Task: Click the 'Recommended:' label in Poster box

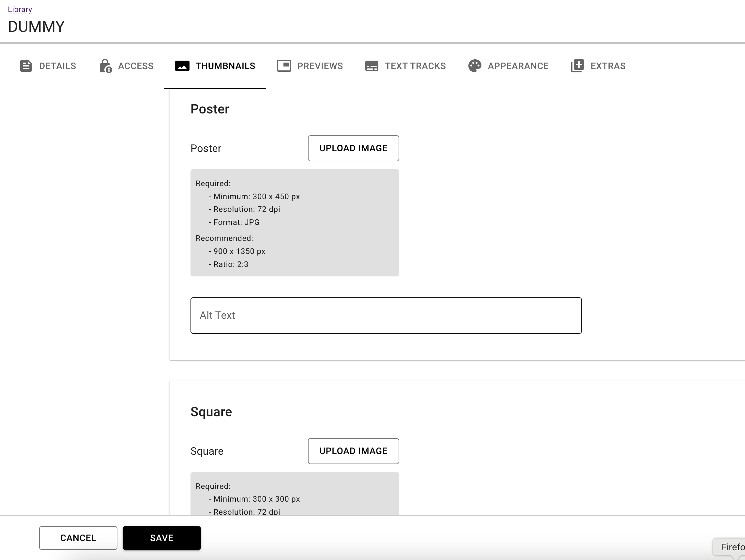Action: coord(224,238)
